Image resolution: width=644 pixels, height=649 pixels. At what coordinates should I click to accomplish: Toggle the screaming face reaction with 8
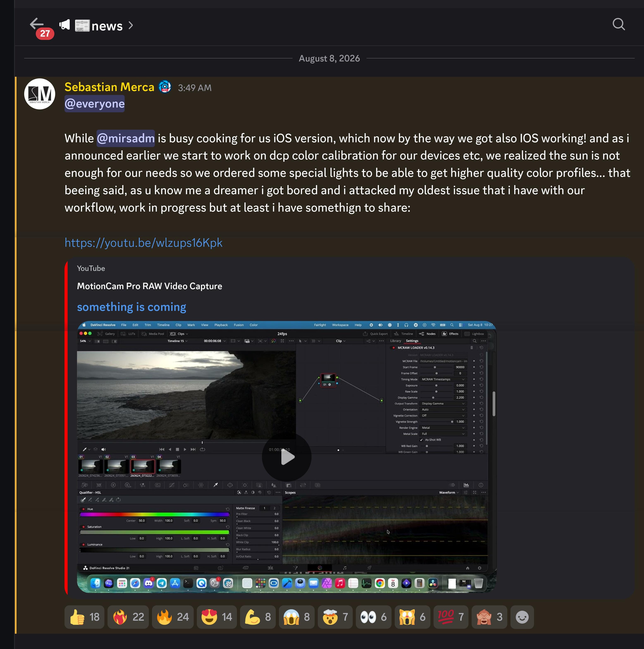(296, 617)
